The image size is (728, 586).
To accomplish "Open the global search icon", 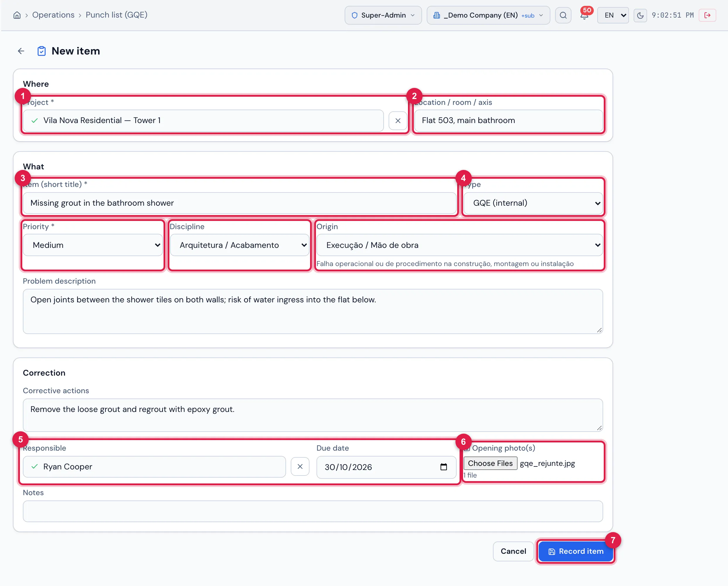I will point(563,15).
